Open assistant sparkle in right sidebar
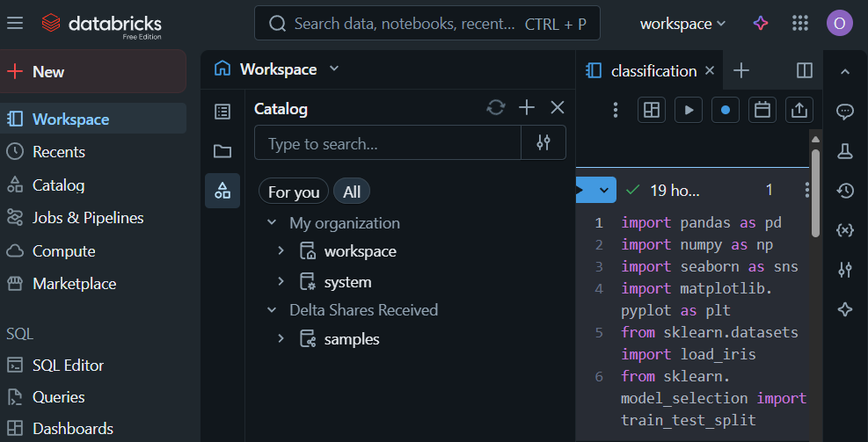Viewport: 868px width, 442px height. tap(845, 310)
